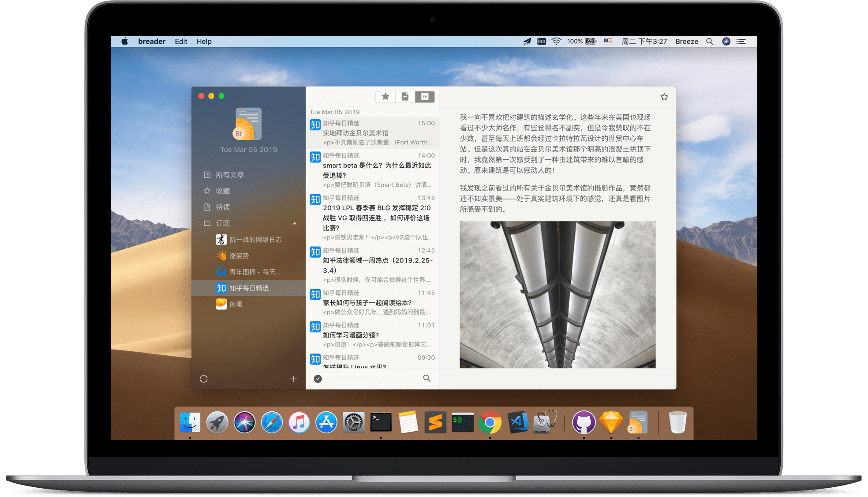Add a new subscription with plus icon
Screen dimensions: 868x497
point(293,379)
